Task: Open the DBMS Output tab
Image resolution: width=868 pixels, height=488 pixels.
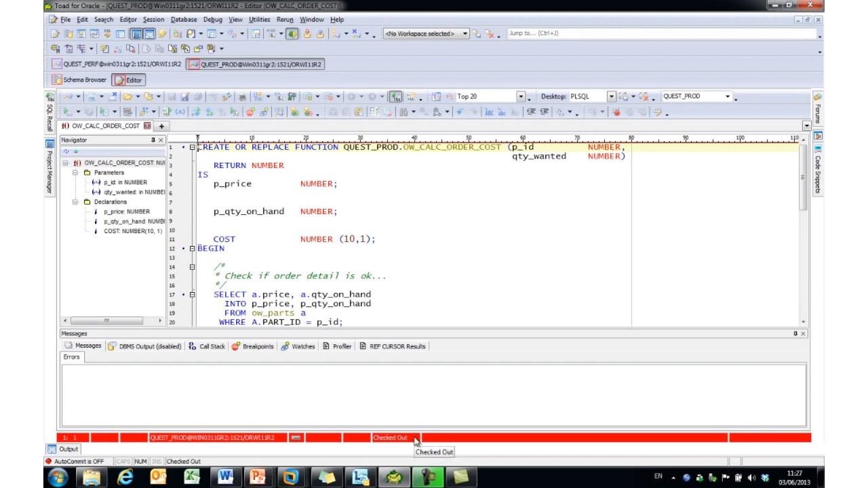Action: 144,346
